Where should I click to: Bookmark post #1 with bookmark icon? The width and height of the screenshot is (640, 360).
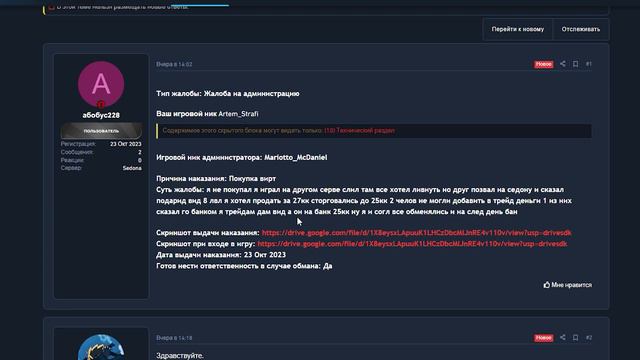tap(576, 64)
